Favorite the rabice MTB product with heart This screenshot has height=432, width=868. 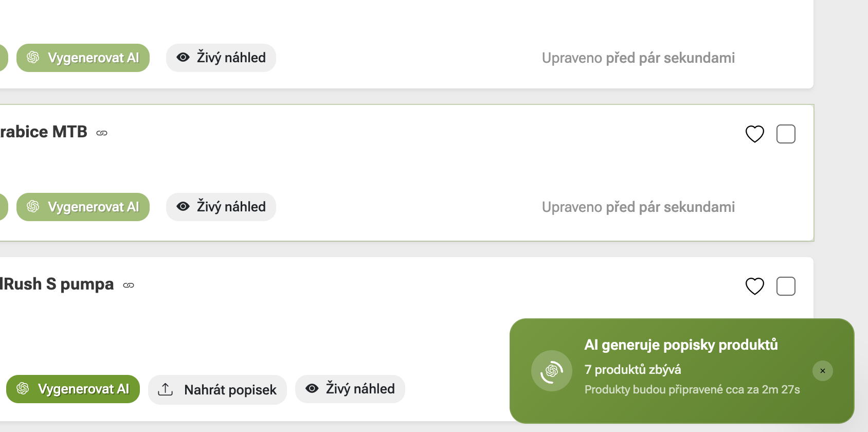[x=754, y=134]
